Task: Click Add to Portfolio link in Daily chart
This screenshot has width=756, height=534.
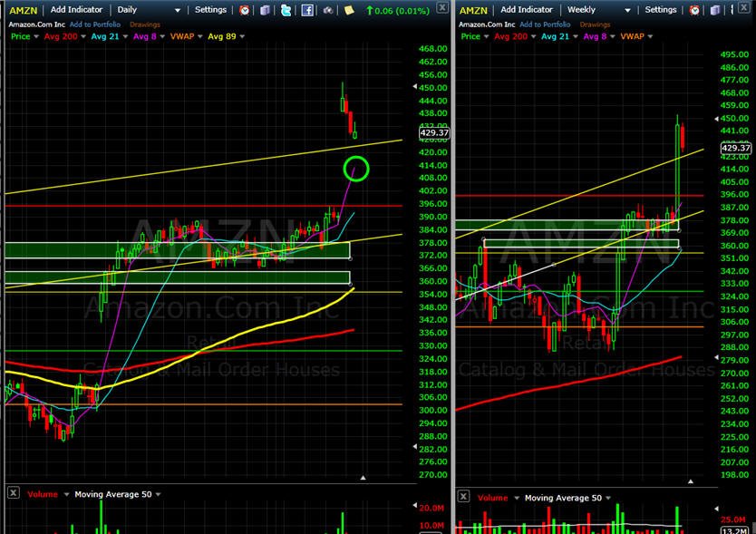Action: point(95,24)
